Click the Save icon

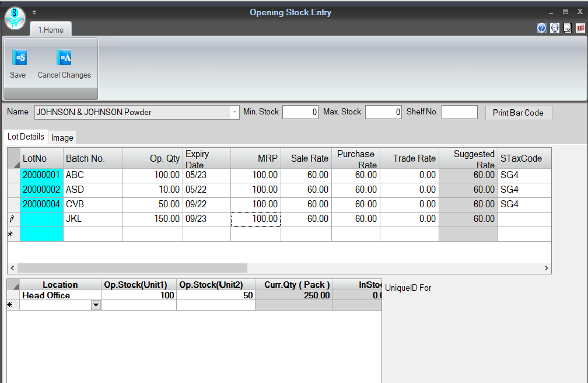tap(19, 57)
